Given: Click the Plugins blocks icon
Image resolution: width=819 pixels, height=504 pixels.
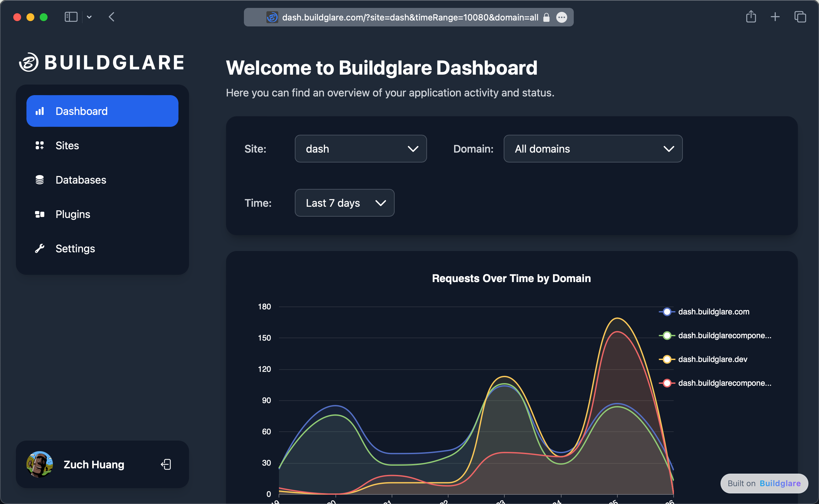Looking at the screenshot, I should 40,214.
